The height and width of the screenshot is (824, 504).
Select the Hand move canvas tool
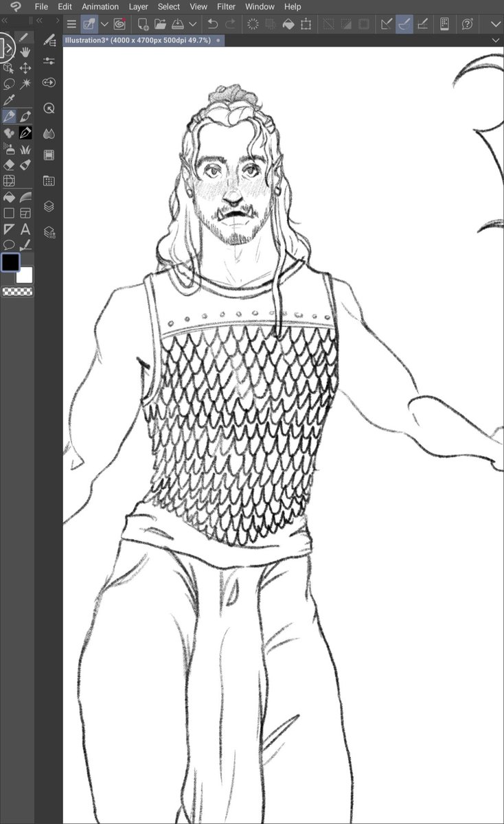25,51
